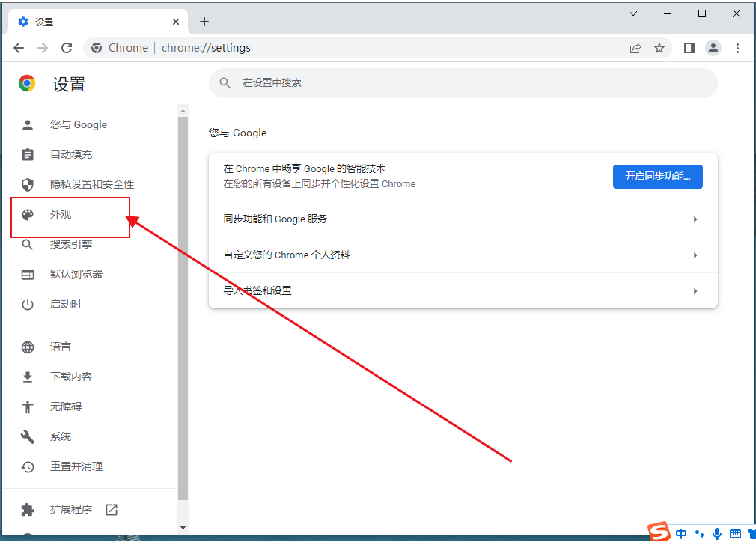The image size is (756, 542).
Task: Click the globe icon for 语言
Action: point(28,347)
